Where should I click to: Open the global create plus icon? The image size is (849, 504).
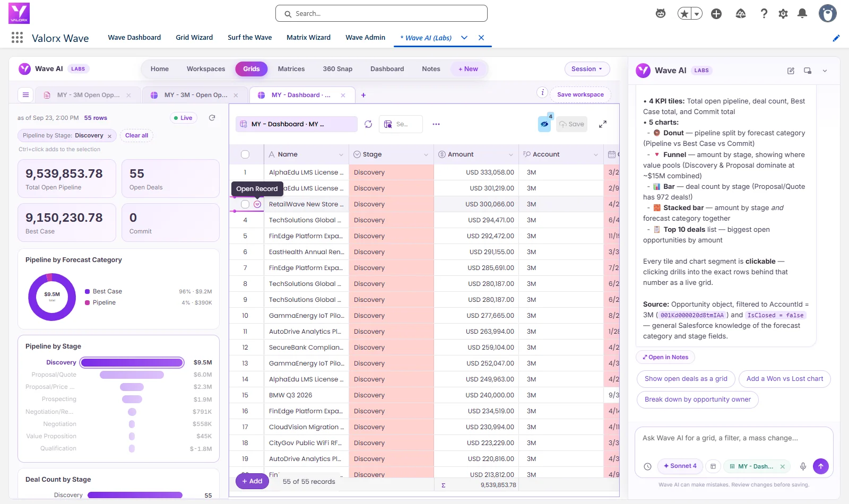[716, 14]
